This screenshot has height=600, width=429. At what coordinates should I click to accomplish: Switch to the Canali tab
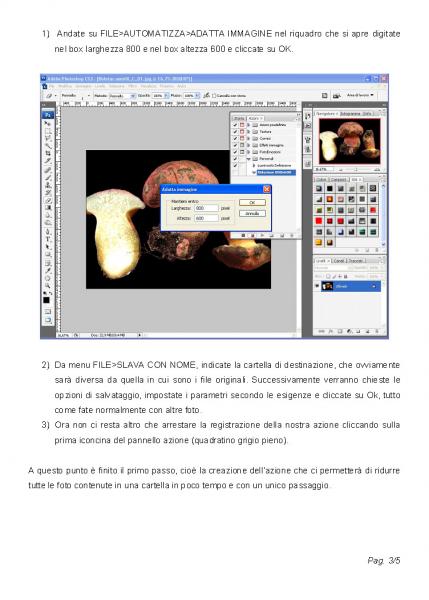coord(338,261)
